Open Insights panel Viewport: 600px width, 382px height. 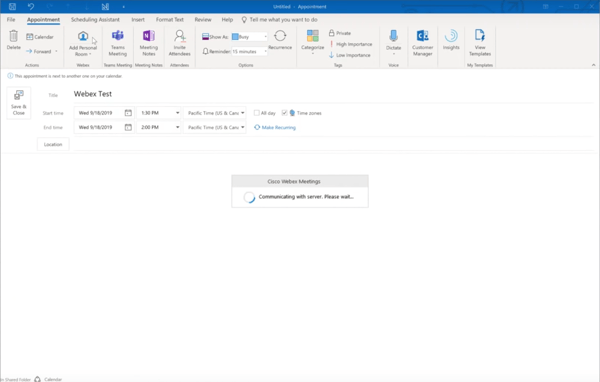tap(451, 40)
